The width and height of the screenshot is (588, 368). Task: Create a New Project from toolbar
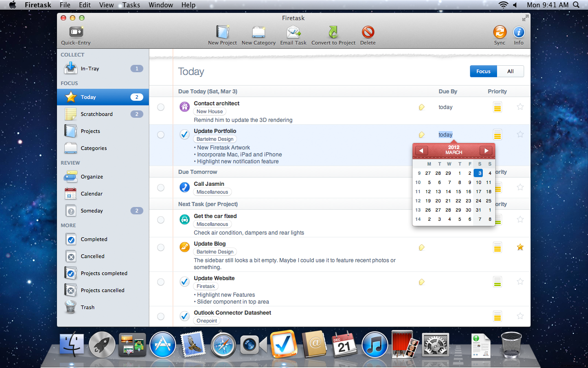point(222,32)
